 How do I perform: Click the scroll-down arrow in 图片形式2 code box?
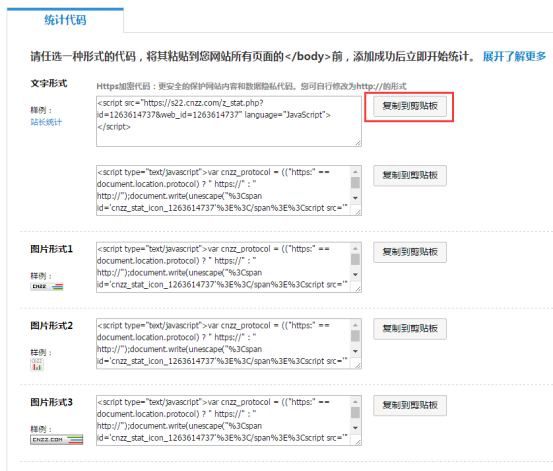[x=356, y=351]
